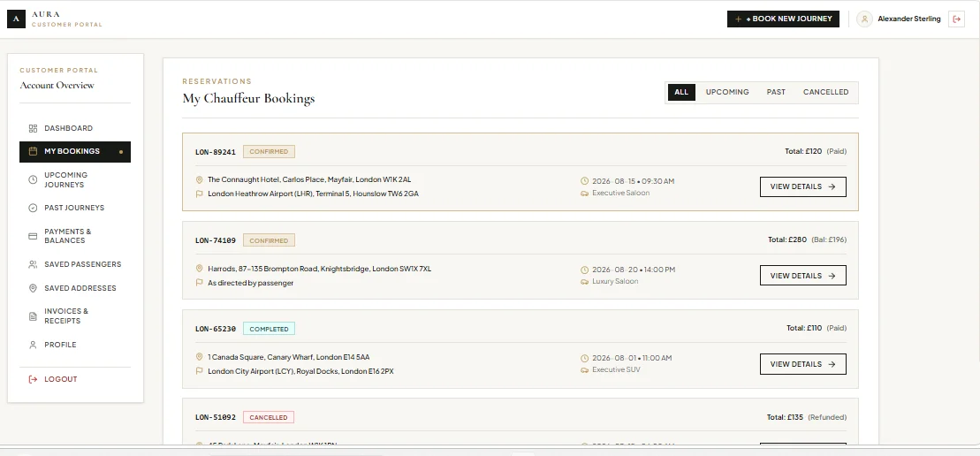Image resolution: width=980 pixels, height=456 pixels.
Task: Click the Payments & Balances card icon
Action: [33, 236]
